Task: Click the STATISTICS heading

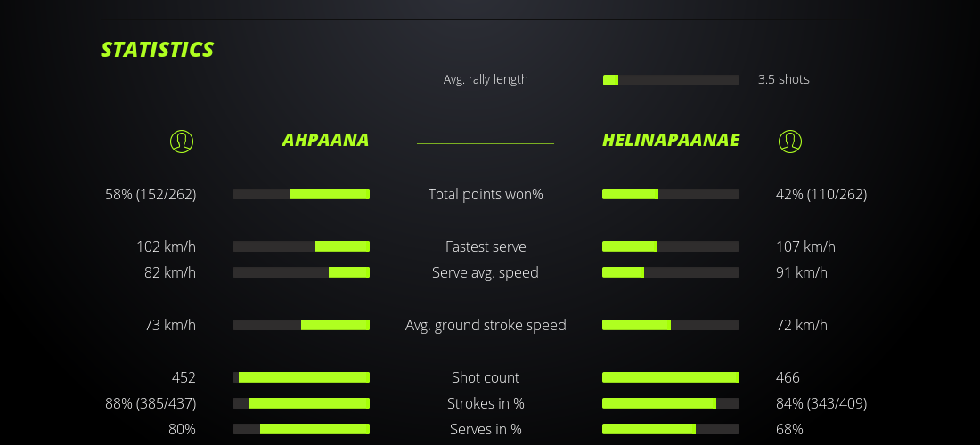Action: pos(157,50)
